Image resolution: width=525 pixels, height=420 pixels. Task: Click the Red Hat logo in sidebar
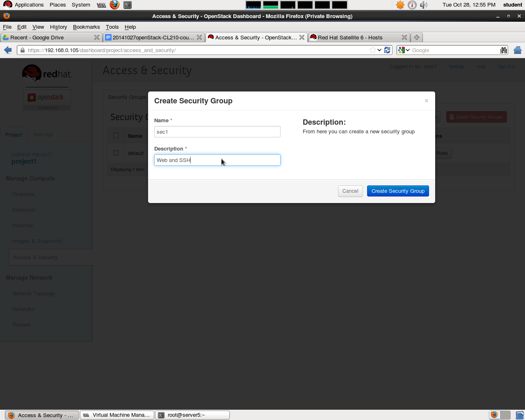click(47, 73)
